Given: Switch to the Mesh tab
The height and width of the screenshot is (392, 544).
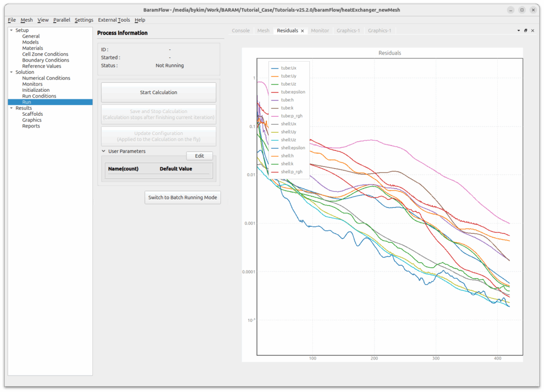Looking at the screenshot, I should coord(263,30).
